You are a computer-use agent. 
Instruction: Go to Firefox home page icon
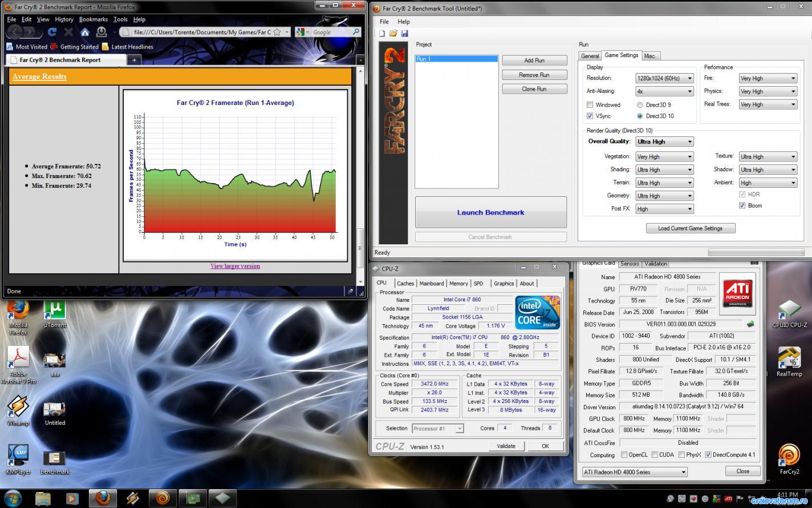[x=84, y=33]
